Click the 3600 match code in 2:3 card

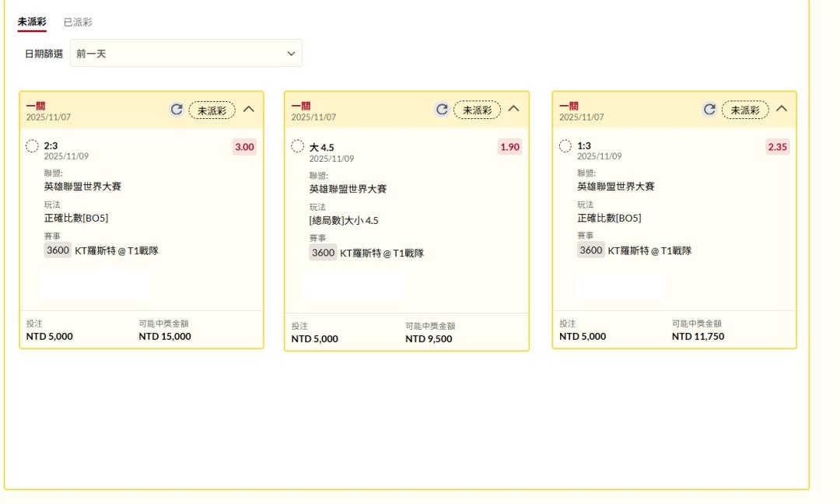tap(58, 250)
